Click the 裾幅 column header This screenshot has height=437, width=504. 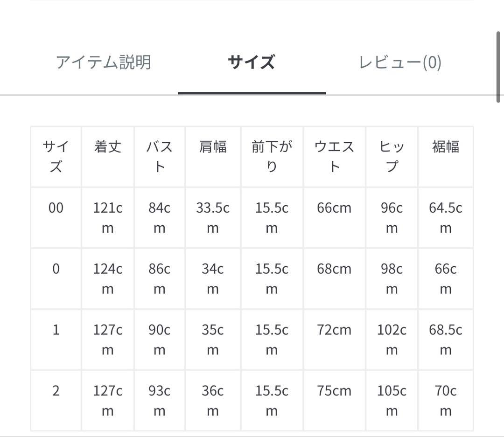[446, 146]
